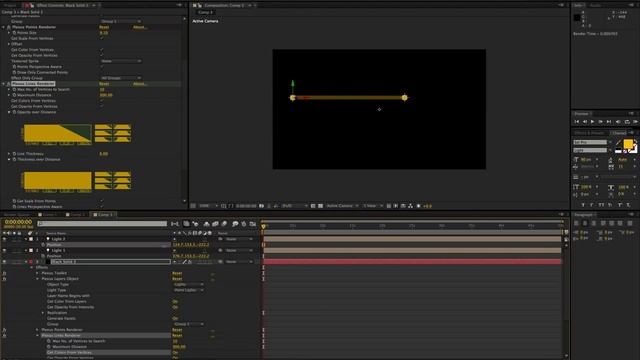Expand Plexus Toolkit in timeline
Image resolution: width=640 pixels, height=360 pixels.
point(37,273)
